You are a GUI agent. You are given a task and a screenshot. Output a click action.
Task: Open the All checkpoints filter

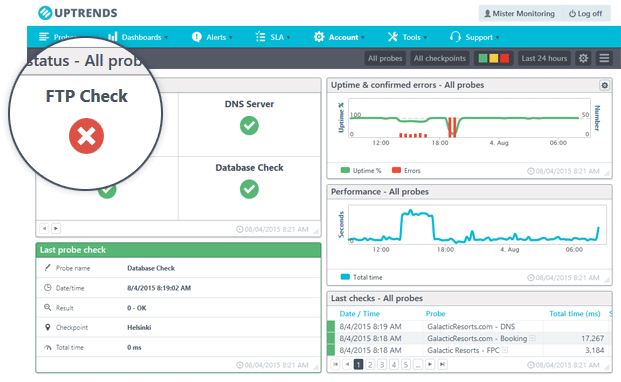pyautogui.click(x=440, y=58)
